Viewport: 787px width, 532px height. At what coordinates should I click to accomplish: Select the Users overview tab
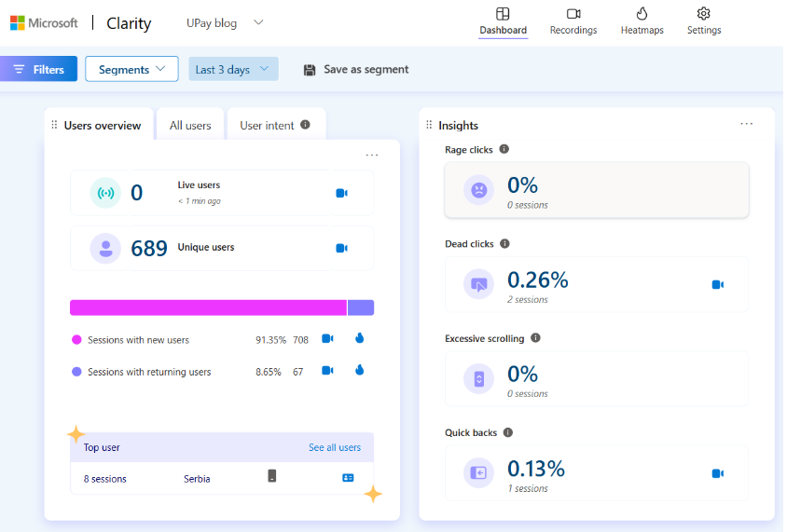pos(103,126)
